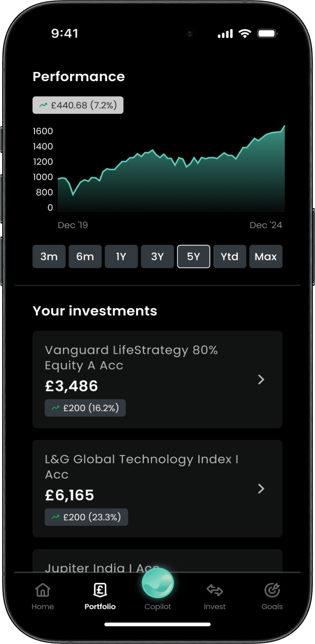Expand Vanguard LifeStrategy chevron arrow

coord(261,380)
